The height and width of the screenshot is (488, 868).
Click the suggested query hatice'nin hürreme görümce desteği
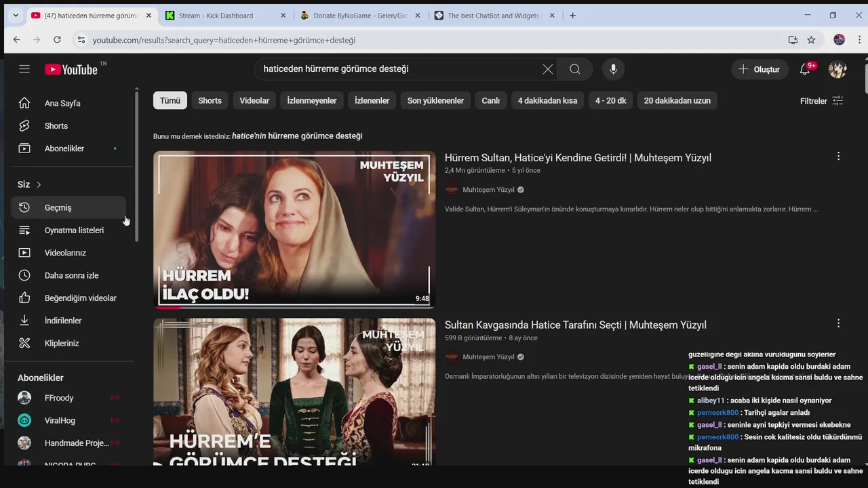pyautogui.click(x=297, y=136)
